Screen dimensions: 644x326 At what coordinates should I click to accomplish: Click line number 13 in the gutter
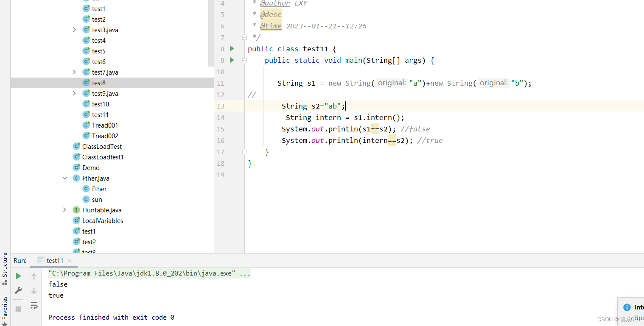220,106
